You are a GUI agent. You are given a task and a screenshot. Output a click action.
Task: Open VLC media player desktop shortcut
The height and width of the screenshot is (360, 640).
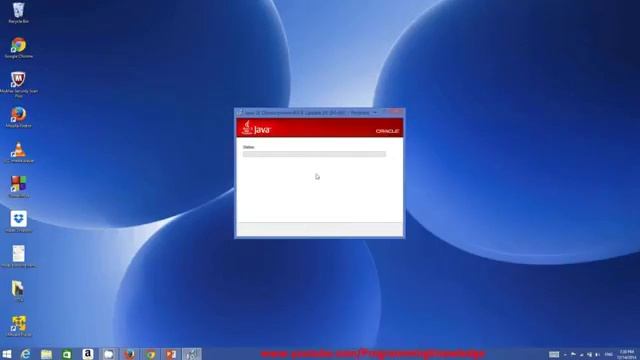(18, 152)
